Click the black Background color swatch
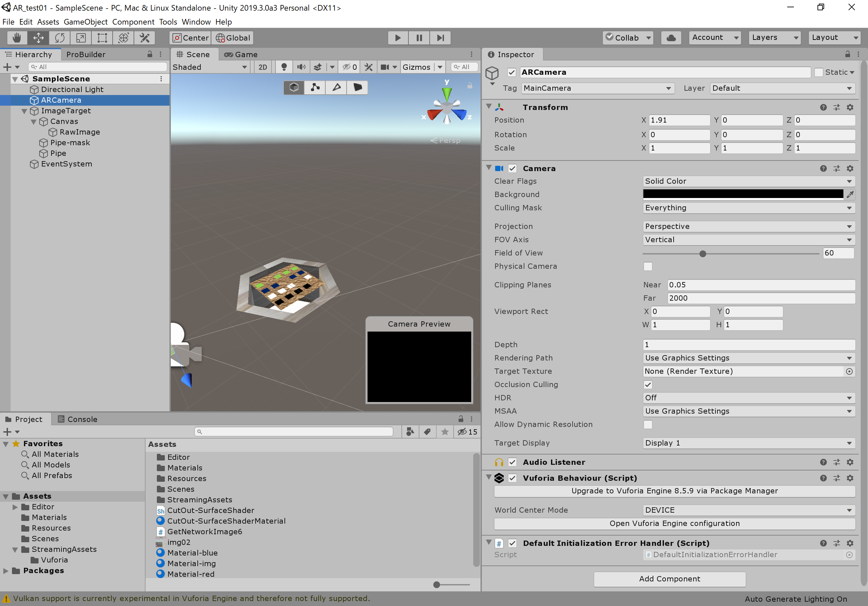The height and width of the screenshot is (606, 868). 742,194
